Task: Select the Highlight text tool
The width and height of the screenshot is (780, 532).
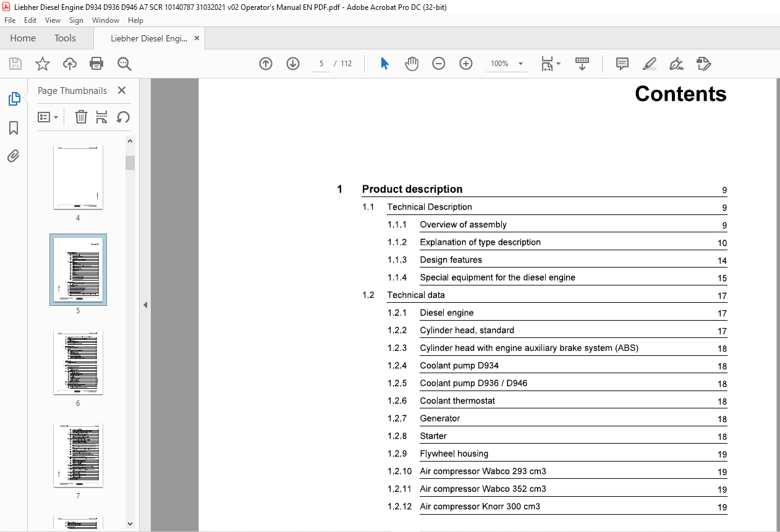Action: coord(650,64)
